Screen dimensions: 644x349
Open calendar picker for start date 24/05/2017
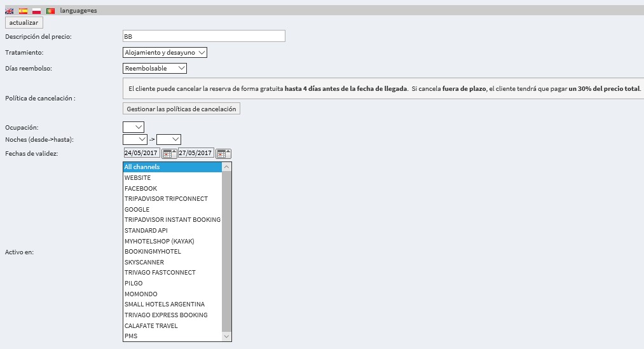[169, 154]
